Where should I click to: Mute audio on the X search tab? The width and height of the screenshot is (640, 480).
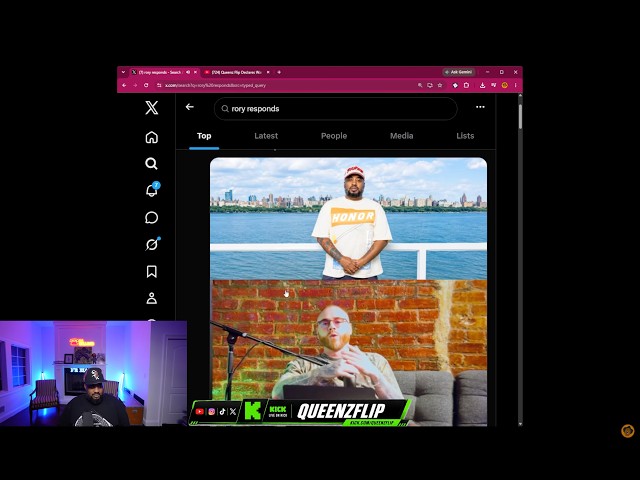click(x=188, y=72)
